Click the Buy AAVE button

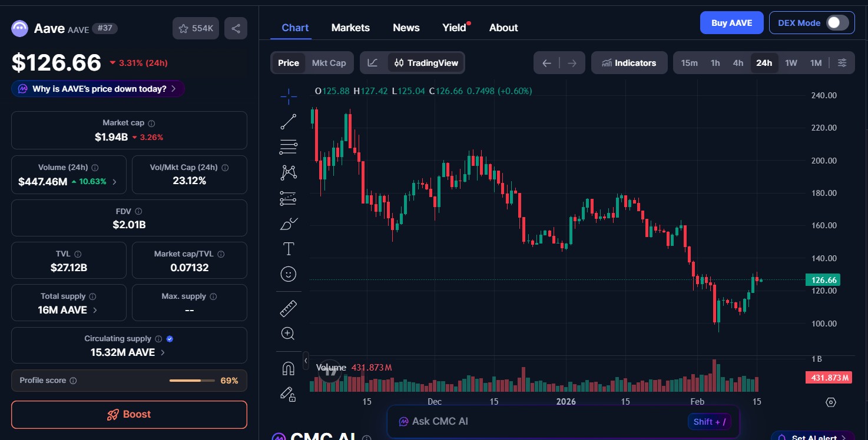731,22
